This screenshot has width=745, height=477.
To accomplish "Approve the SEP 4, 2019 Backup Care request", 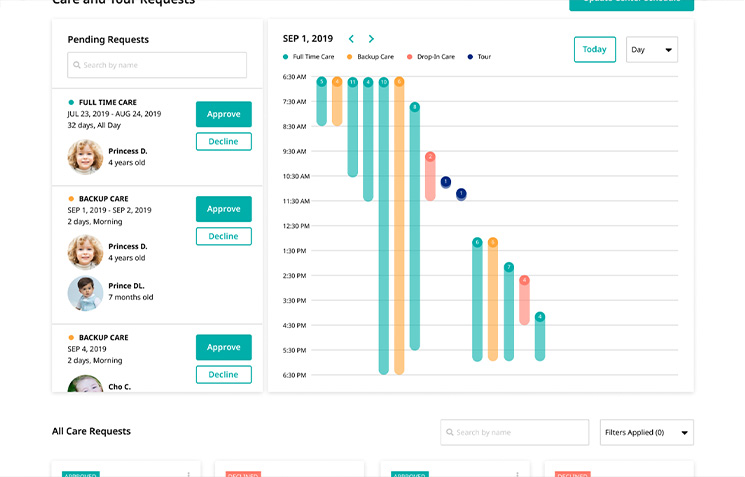I will (x=224, y=347).
